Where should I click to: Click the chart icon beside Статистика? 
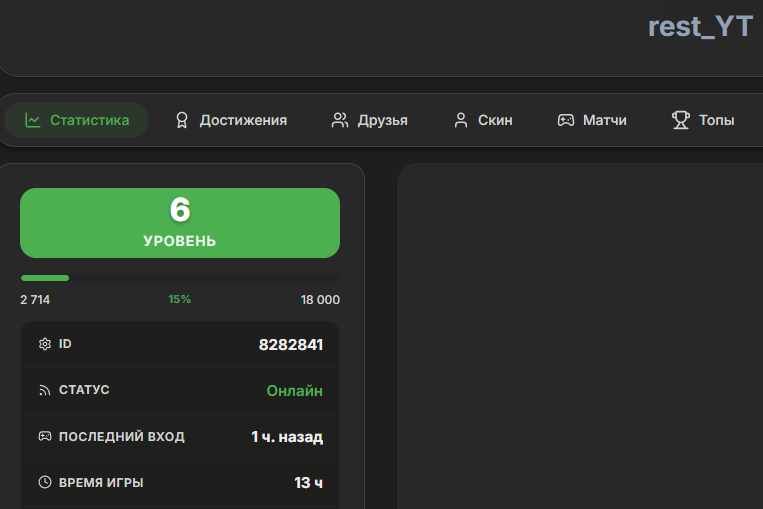point(33,120)
